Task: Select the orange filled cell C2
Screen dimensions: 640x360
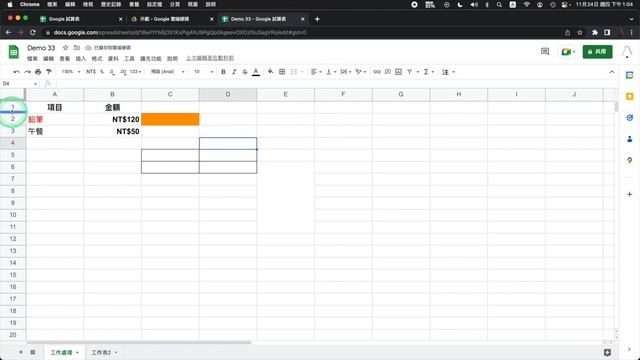Action: pos(170,119)
